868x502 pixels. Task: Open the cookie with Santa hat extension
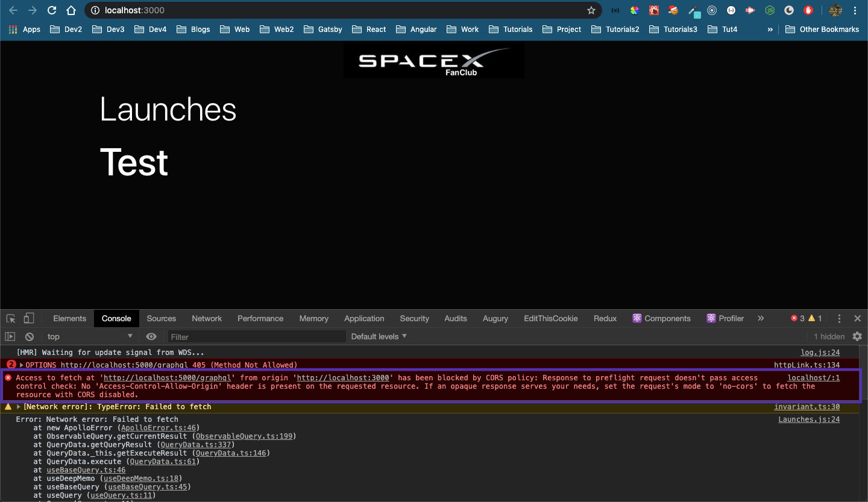673,10
